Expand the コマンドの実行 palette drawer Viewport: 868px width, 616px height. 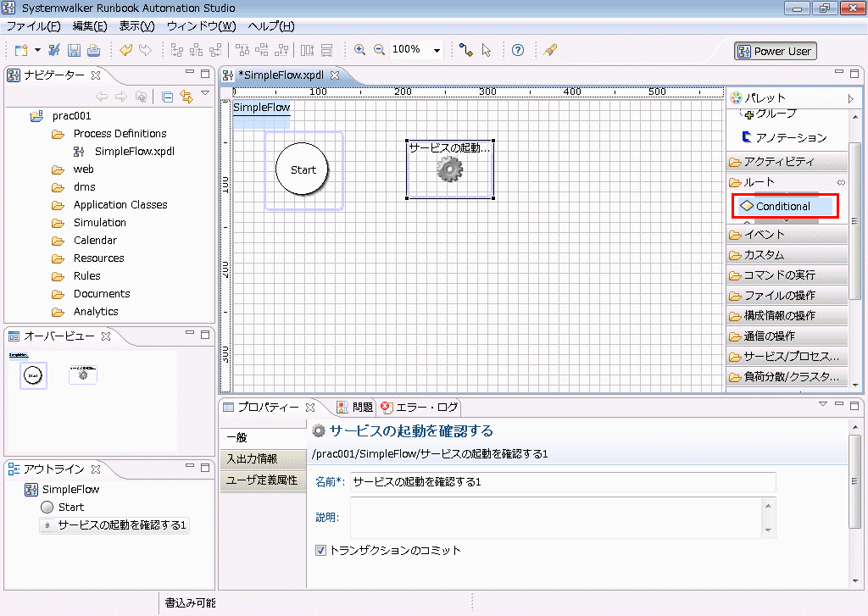(x=787, y=275)
